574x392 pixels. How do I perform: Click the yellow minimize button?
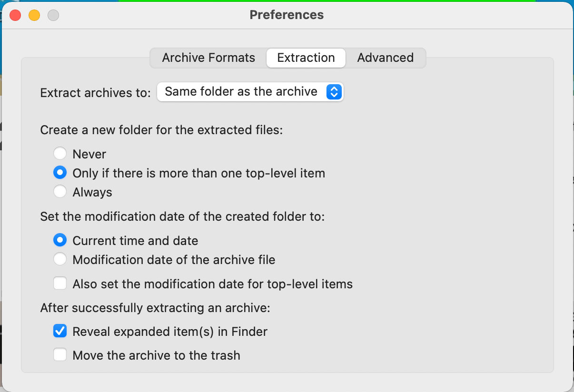(34, 15)
